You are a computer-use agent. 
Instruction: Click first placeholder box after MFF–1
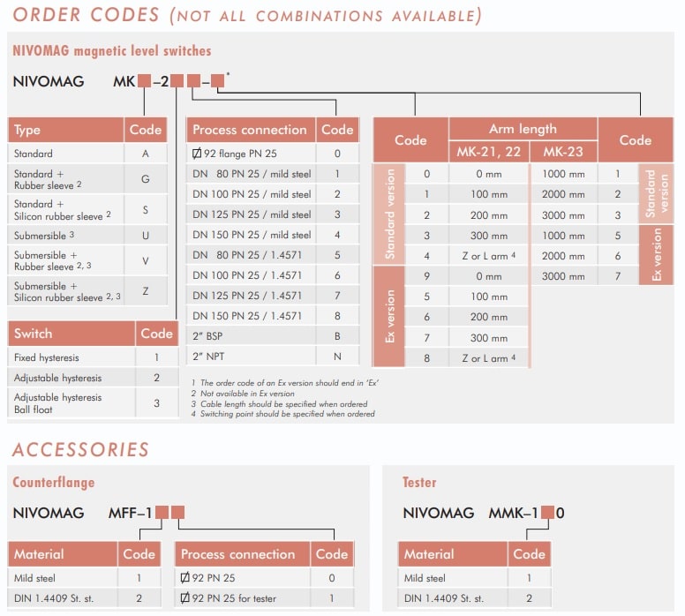pyautogui.click(x=162, y=513)
